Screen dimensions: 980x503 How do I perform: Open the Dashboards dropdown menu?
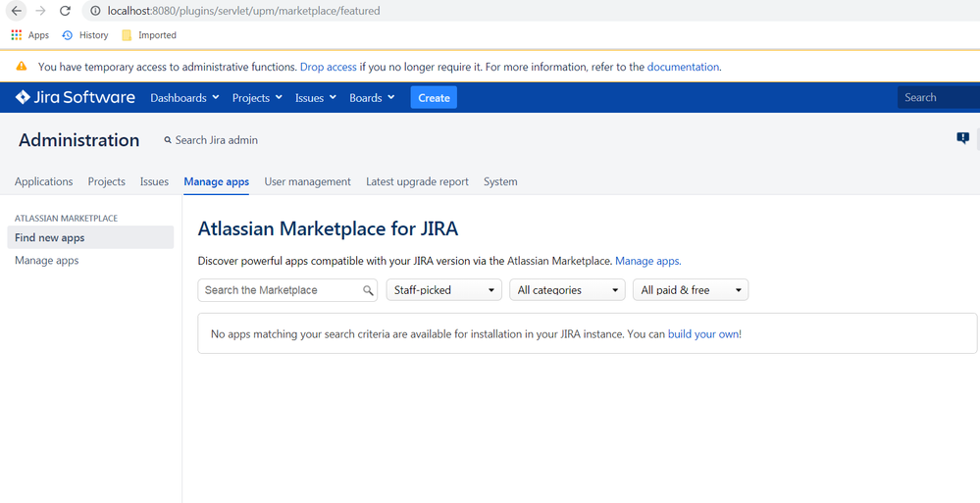click(x=185, y=97)
